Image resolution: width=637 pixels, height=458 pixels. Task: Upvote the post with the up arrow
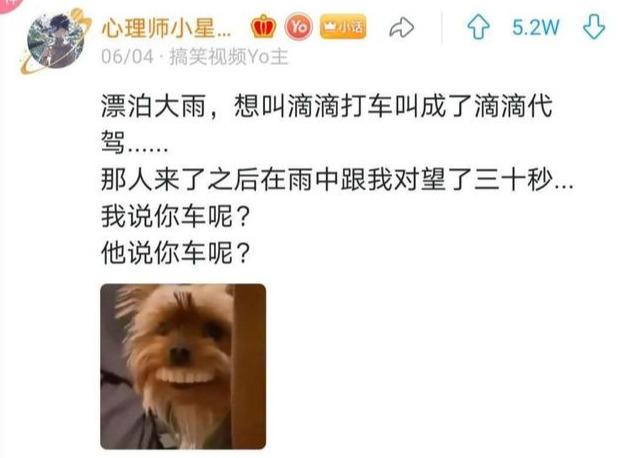coord(478,27)
